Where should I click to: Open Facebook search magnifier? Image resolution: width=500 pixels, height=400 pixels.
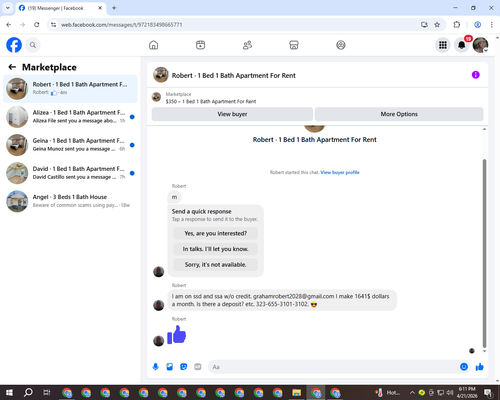(33, 45)
